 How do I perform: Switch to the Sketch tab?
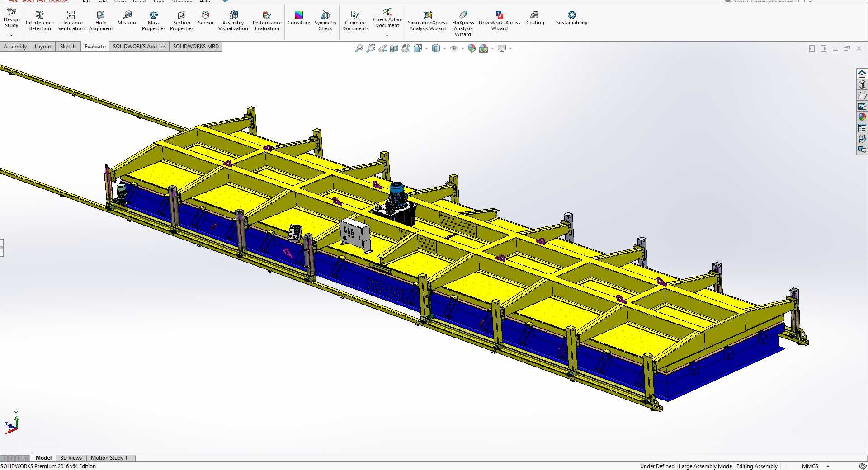tap(68, 47)
